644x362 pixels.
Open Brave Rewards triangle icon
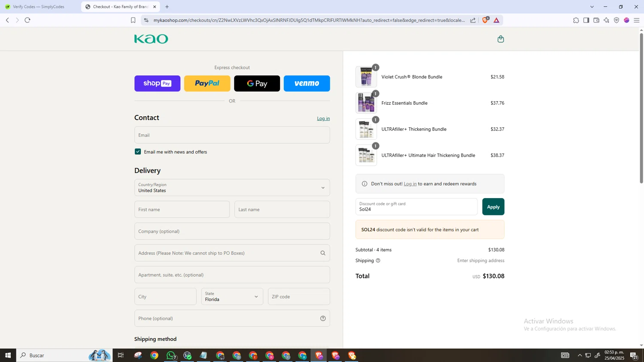[497, 20]
